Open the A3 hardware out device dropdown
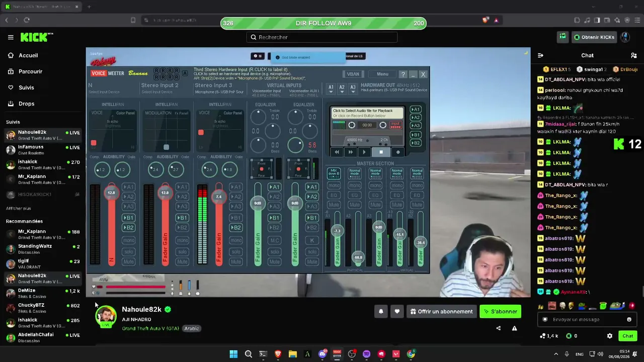This screenshot has height=362, width=644. [x=352, y=88]
